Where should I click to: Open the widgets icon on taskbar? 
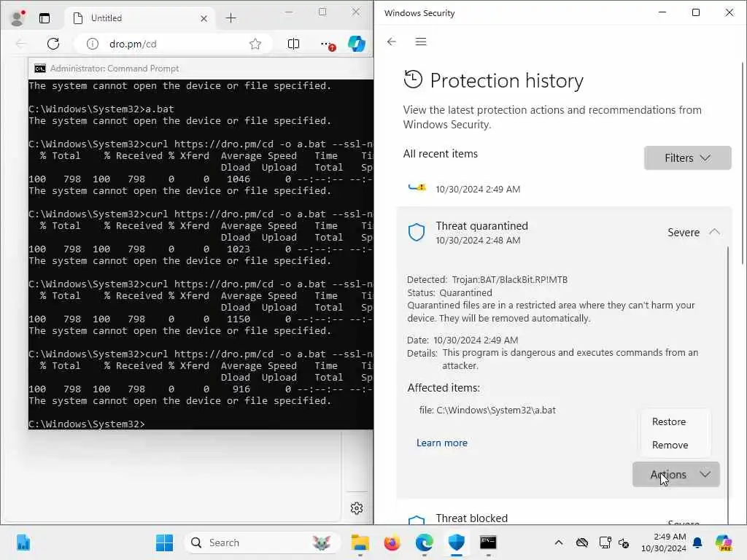[23, 542]
